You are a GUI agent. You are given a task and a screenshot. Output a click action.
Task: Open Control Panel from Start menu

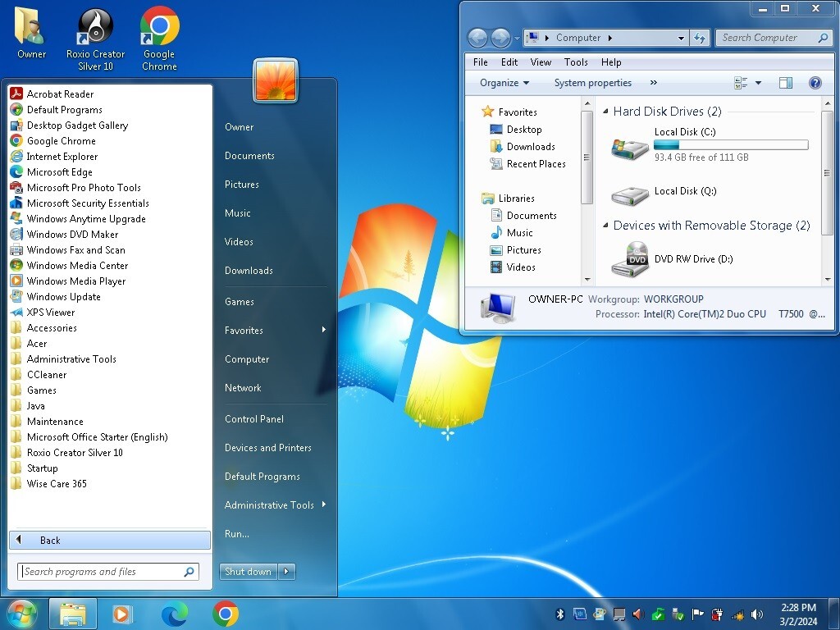(x=254, y=419)
